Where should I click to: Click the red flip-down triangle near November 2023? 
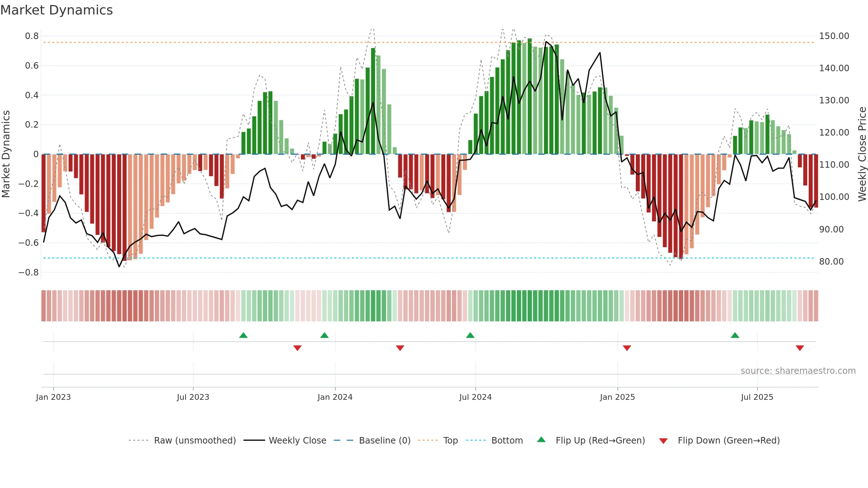pyautogui.click(x=297, y=348)
